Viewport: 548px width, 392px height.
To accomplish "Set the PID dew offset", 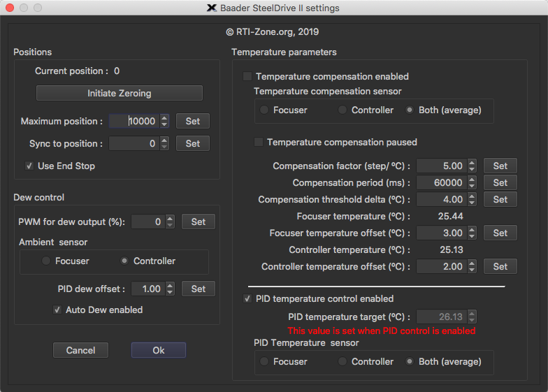I will (199, 289).
